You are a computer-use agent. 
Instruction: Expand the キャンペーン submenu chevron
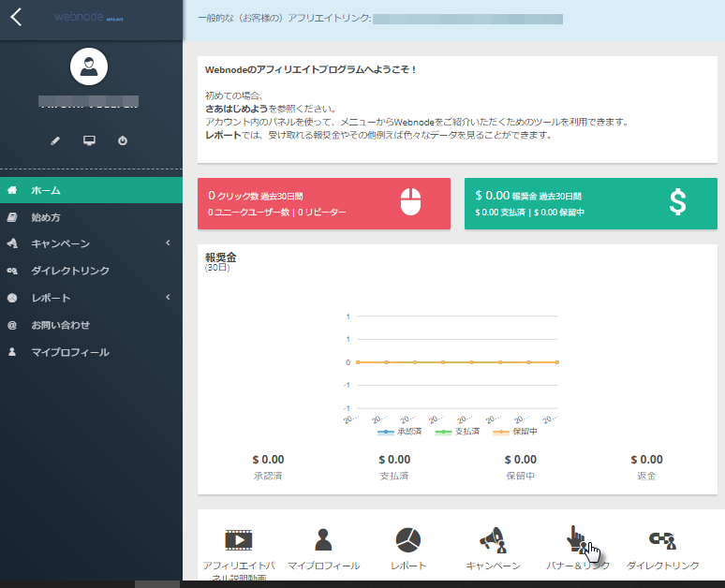pyautogui.click(x=169, y=243)
